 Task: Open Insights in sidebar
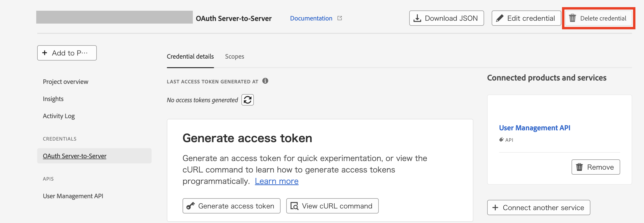pos(53,99)
